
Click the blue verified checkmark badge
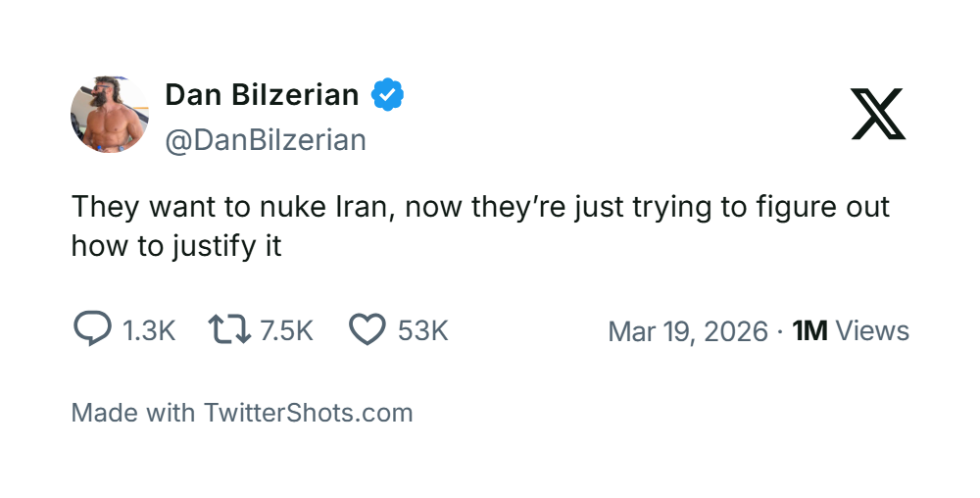pos(388,95)
